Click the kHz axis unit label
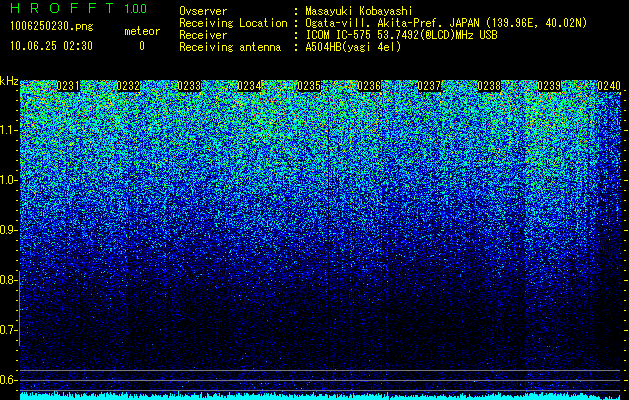 coord(9,81)
